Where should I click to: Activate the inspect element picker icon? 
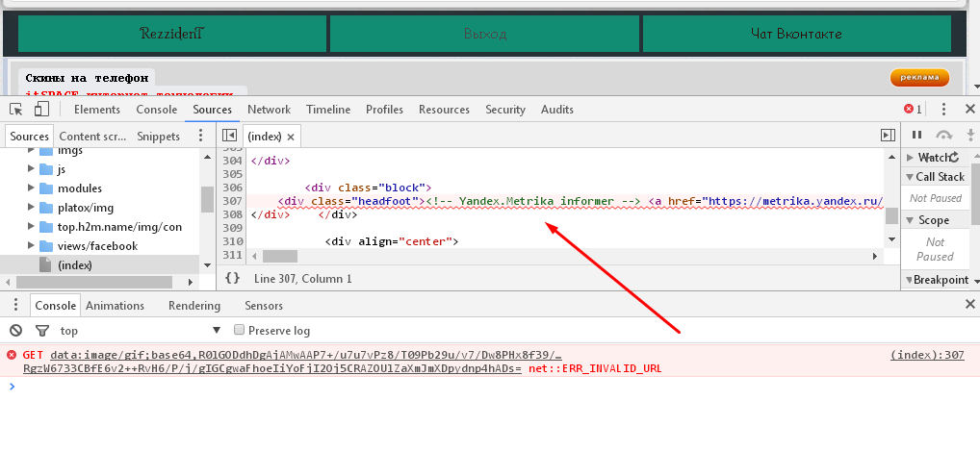[x=17, y=110]
